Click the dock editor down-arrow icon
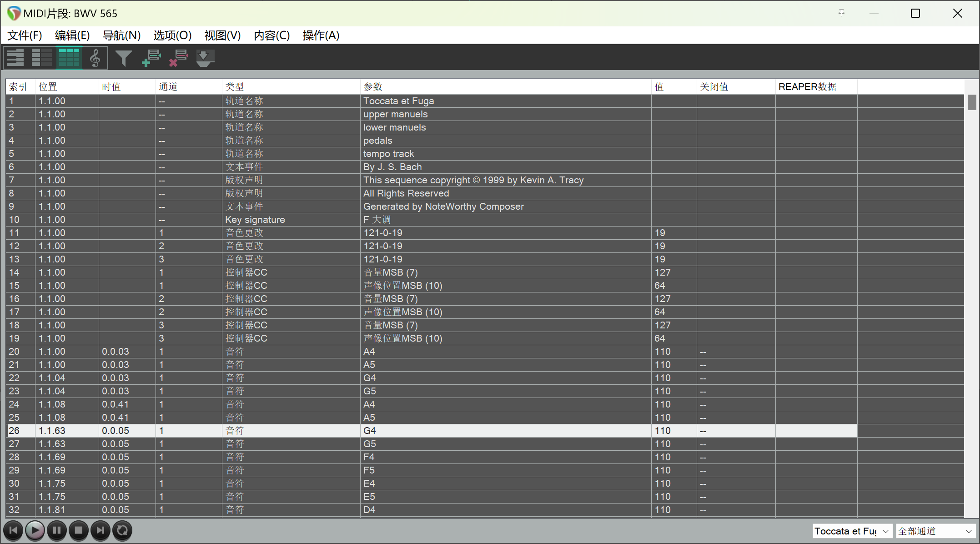This screenshot has width=980, height=544. [205, 58]
